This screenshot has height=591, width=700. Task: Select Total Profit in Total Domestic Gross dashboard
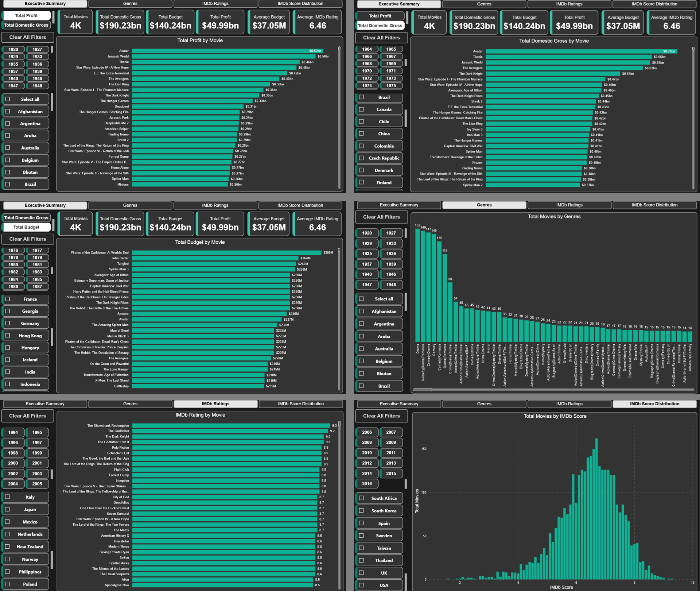380,16
